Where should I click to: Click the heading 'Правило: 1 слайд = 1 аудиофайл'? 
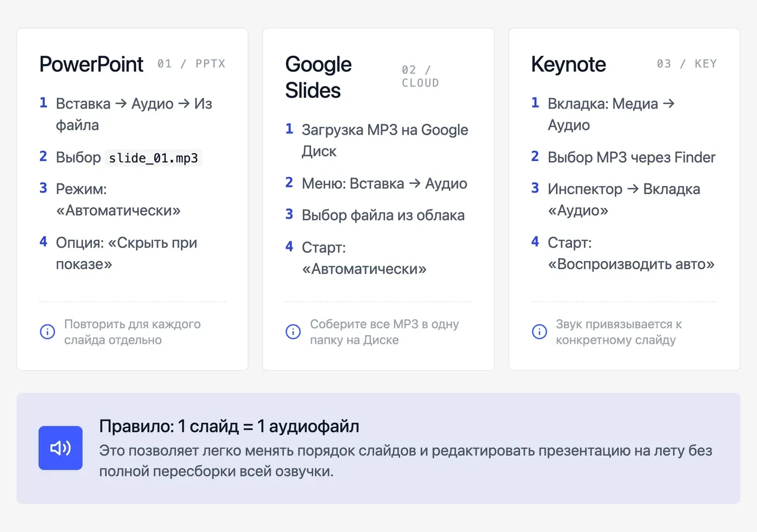click(229, 427)
